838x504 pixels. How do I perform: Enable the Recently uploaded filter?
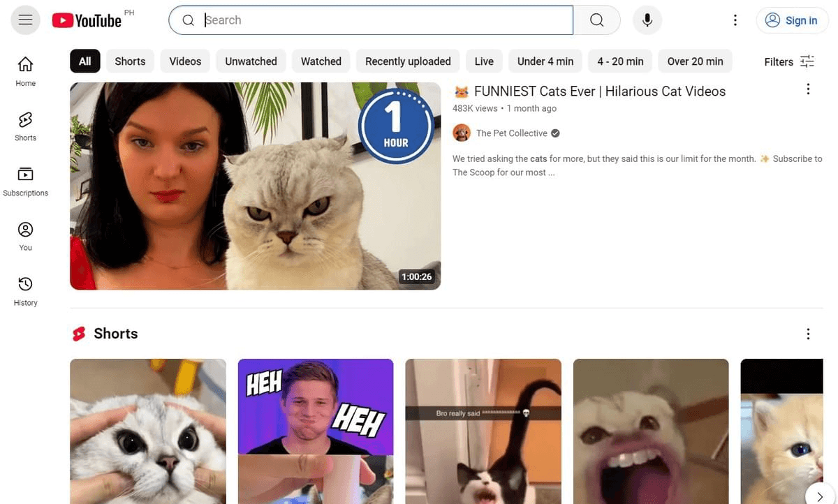coord(407,61)
